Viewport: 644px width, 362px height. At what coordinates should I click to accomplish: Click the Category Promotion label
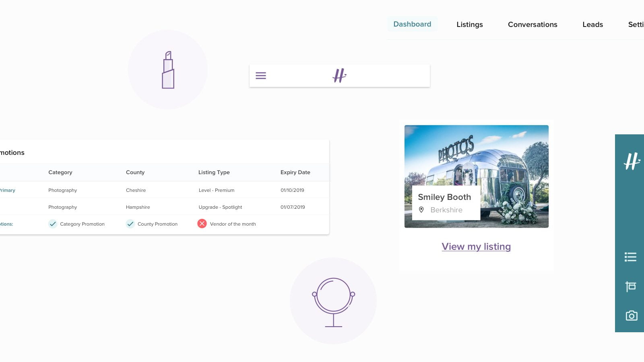[82, 224]
